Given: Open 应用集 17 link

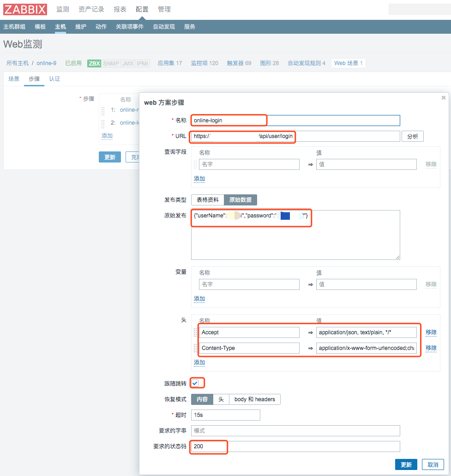Looking at the screenshot, I should pos(170,63).
